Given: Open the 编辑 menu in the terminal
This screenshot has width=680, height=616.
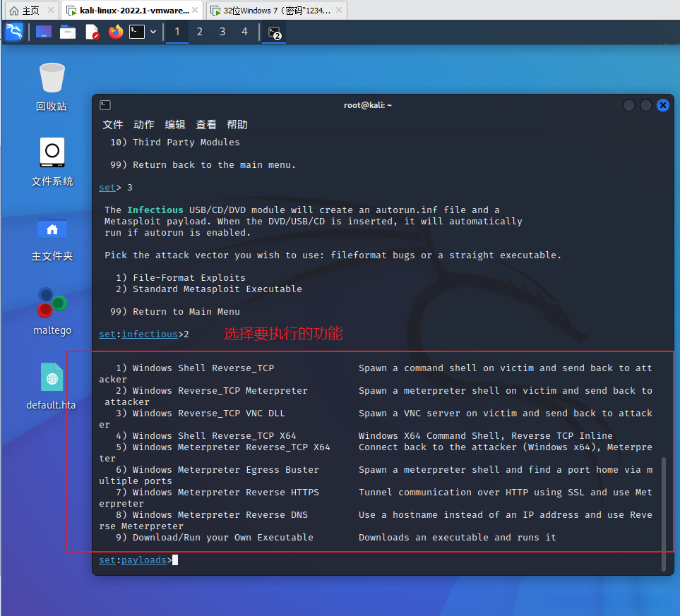Looking at the screenshot, I should (175, 125).
